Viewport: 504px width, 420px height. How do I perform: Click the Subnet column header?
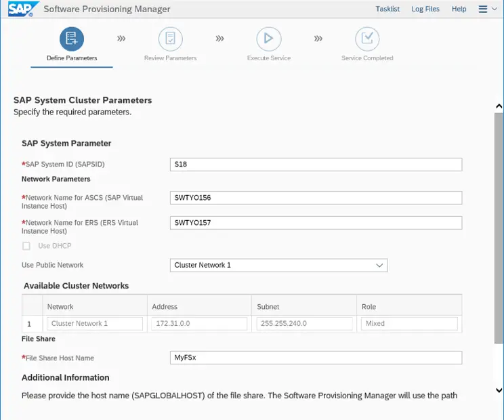coord(304,307)
